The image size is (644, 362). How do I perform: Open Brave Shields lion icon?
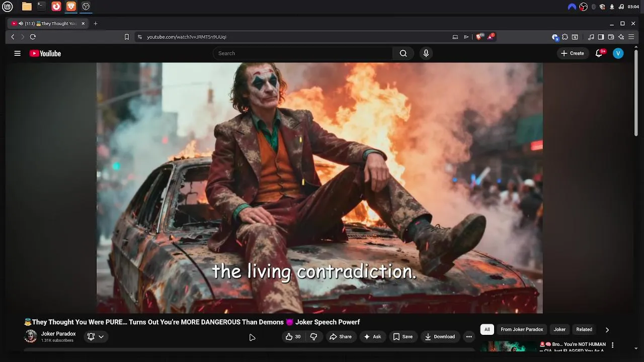click(479, 37)
